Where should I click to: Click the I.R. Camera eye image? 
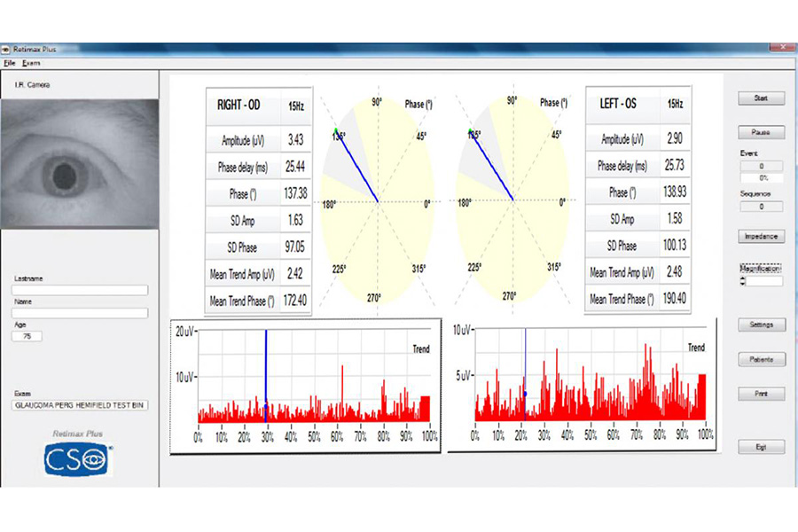(x=80, y=164)
